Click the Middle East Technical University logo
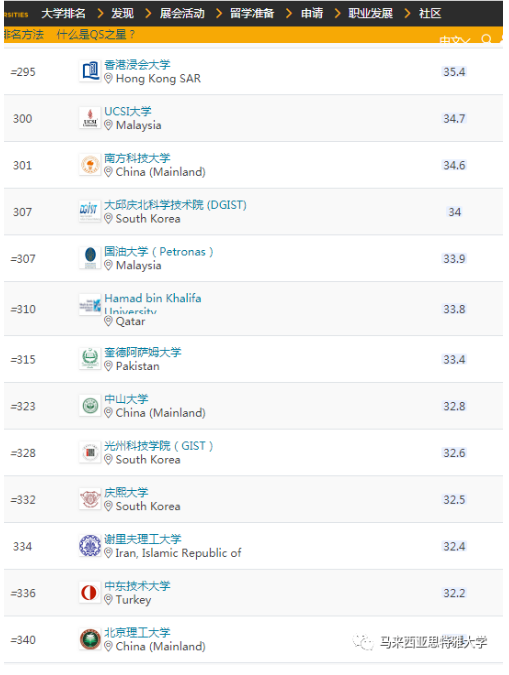This screenshot has height=675, width=509. pos(90,593)
